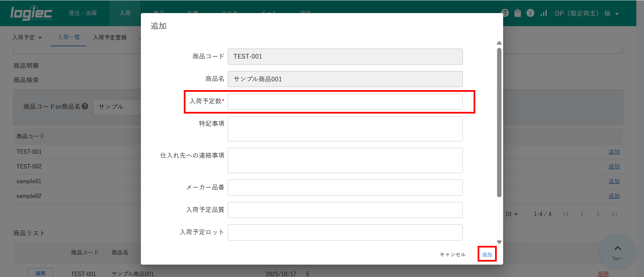Viewport: 644px width, 277px height.
Task: Click into the メーカー品番 text field
Action: 345,188
